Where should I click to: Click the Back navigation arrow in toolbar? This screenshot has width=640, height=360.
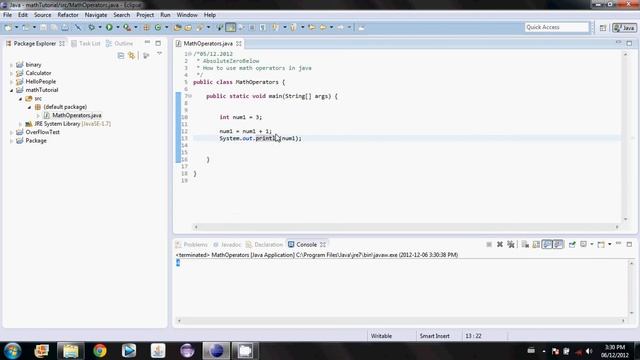323,27
